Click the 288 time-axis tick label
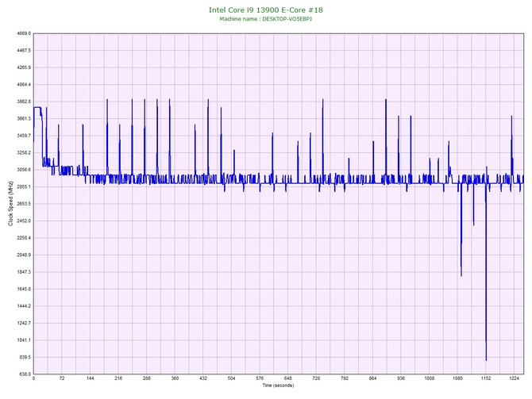Screen dimensions: 532x399 [147, 378]
